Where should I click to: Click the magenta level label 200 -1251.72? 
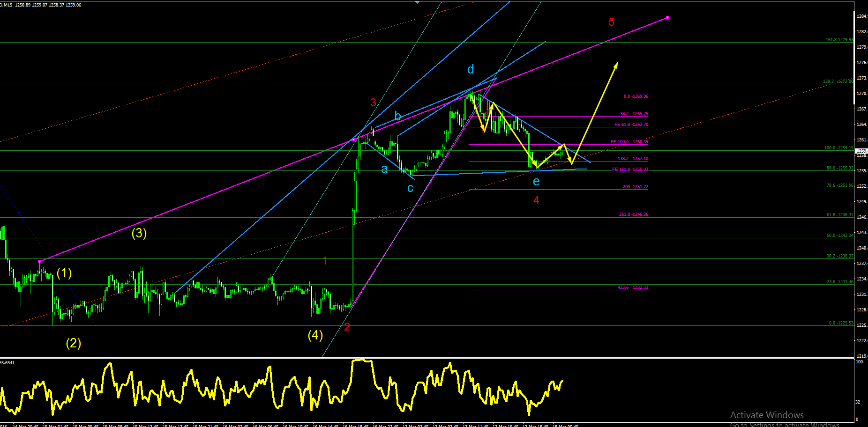tap(636, 187)
